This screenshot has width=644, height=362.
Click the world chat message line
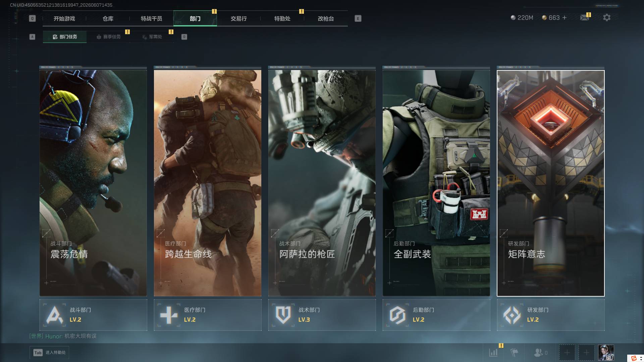coord(63,336)
